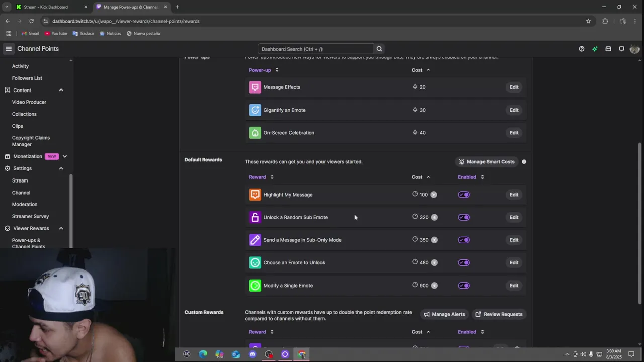Click the Manage Alerts button

[x=444, y=314]
